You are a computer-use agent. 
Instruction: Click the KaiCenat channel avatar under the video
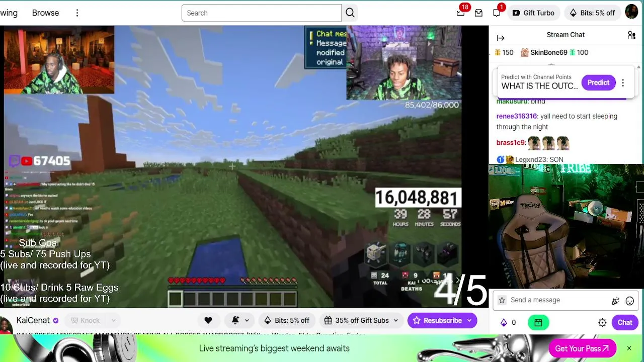[6, 324]
